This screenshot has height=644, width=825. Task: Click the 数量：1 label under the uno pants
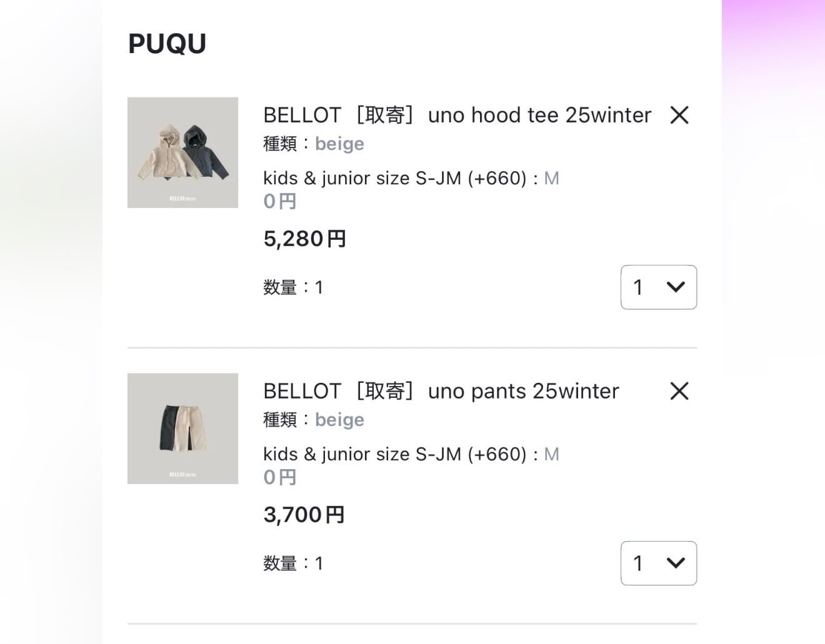pos(293,563)
